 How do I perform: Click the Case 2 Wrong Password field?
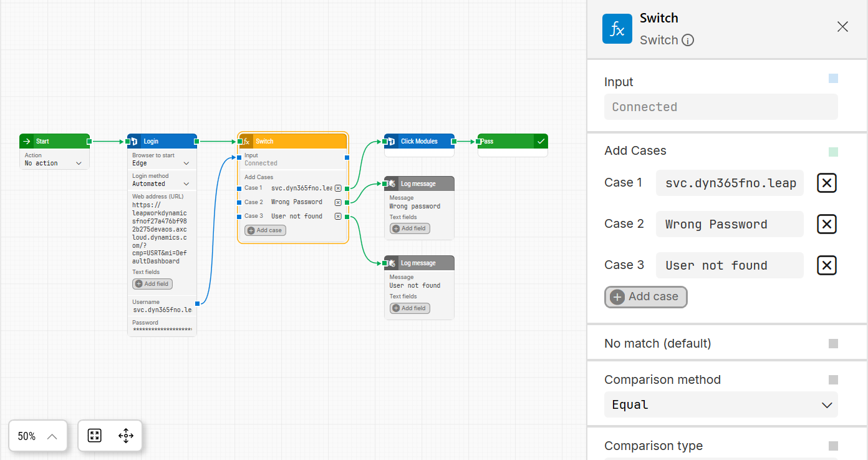[730, 224]
